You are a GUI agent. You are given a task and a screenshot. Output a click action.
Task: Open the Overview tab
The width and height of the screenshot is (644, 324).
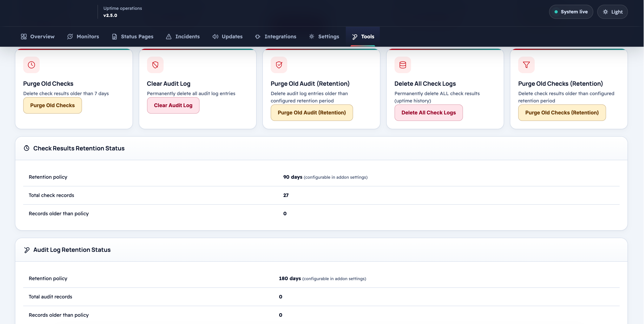pos(38,37)
